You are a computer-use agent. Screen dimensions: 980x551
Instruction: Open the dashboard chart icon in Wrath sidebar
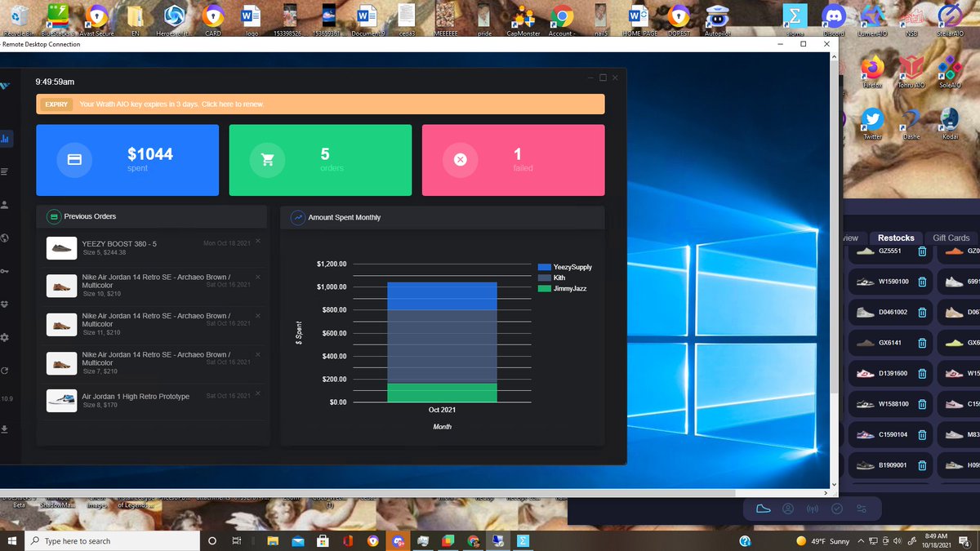[5, 140]
